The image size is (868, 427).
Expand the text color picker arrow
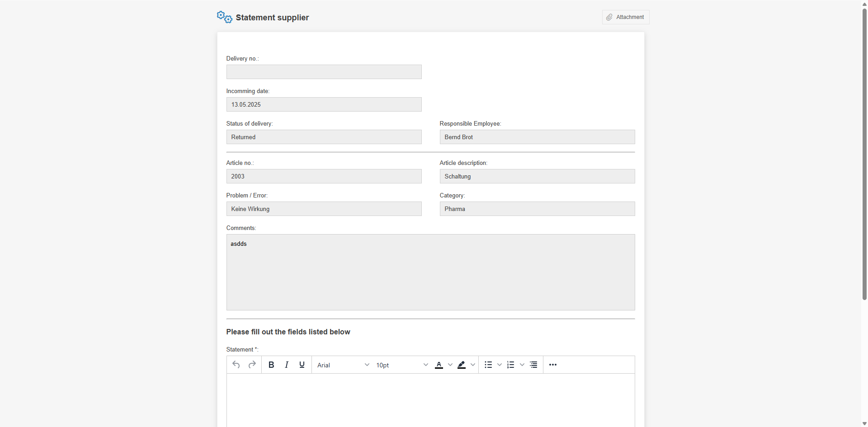pos(450,365)
